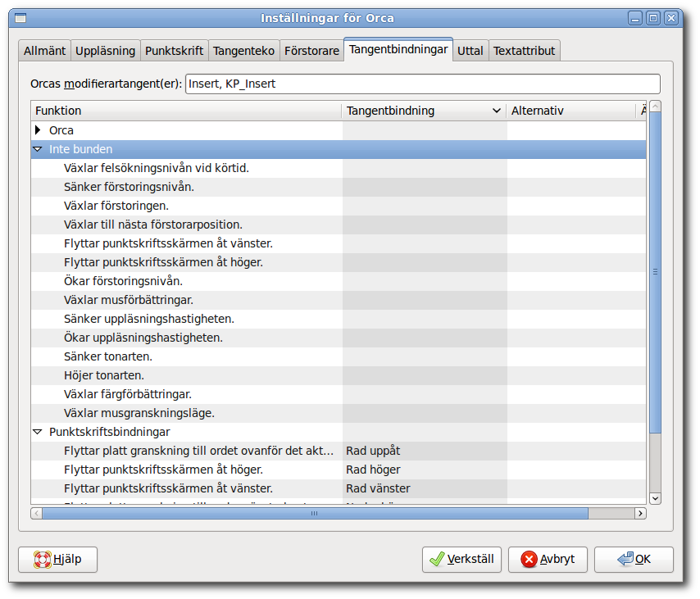
Task: Go to the Tangenteko tab
Action: [243, 51]
